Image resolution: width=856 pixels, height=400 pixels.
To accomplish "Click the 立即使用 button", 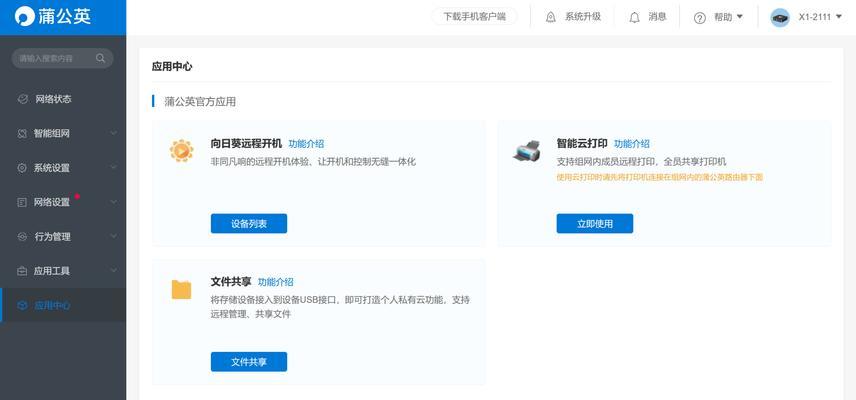I will pos(595,224).
